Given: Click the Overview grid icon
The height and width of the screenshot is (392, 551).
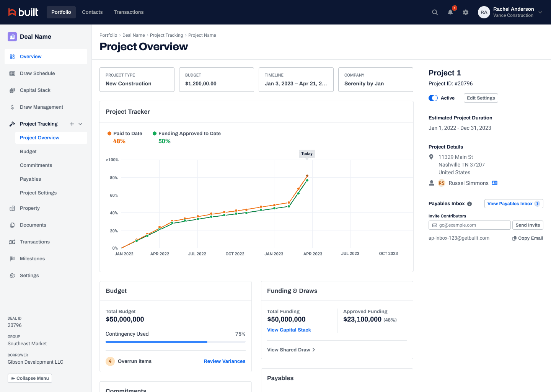Looking at the screenshot, I should point(12,57).
